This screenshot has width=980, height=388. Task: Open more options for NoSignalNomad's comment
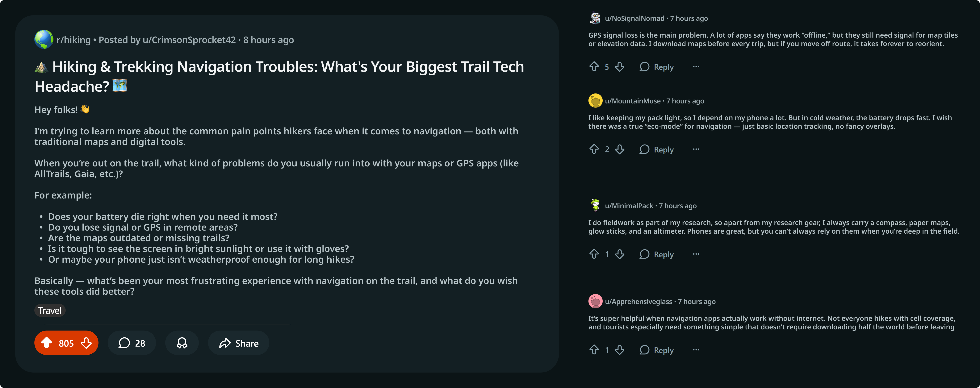click(x=696, y=67)
